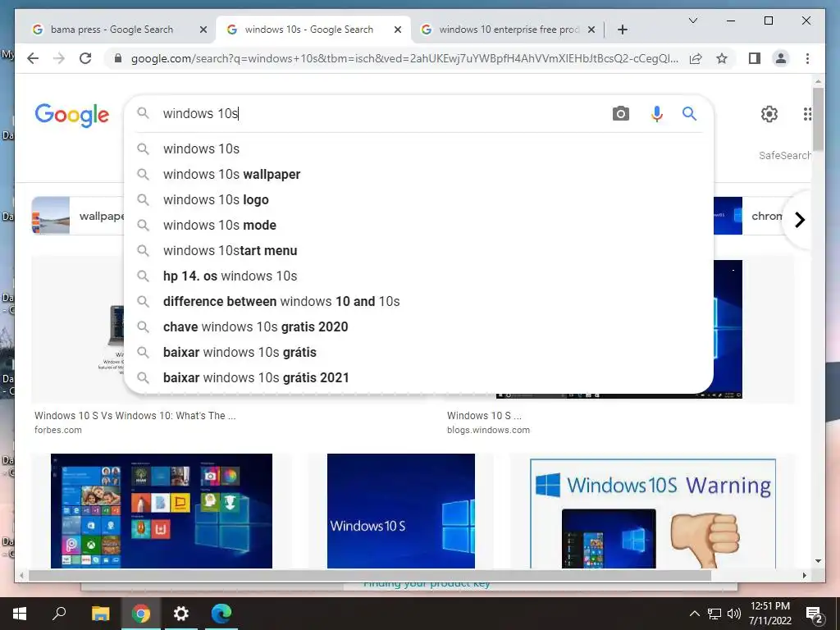
Task: Open the 'Windows 10 S ...' result title
Action: coord(484,416)
